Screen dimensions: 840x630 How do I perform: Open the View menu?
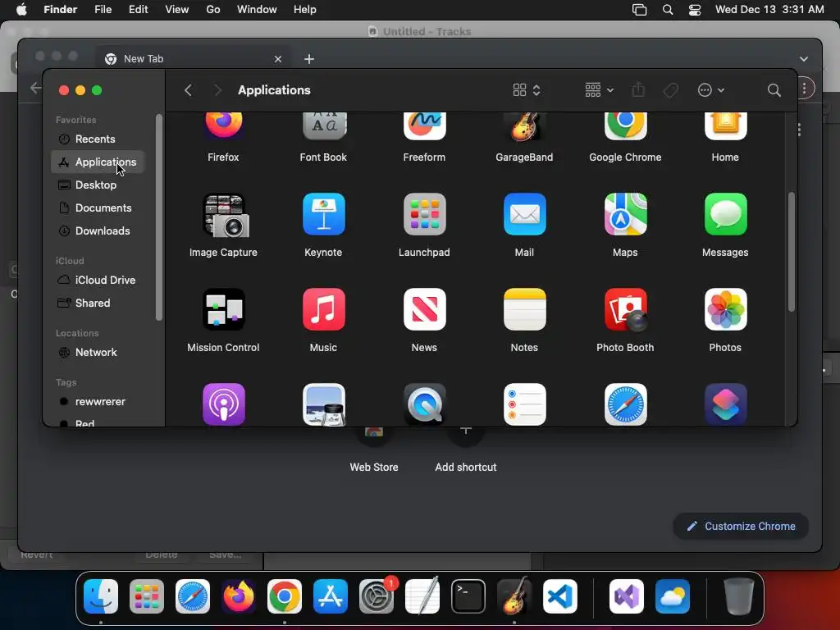click(177, 10)
